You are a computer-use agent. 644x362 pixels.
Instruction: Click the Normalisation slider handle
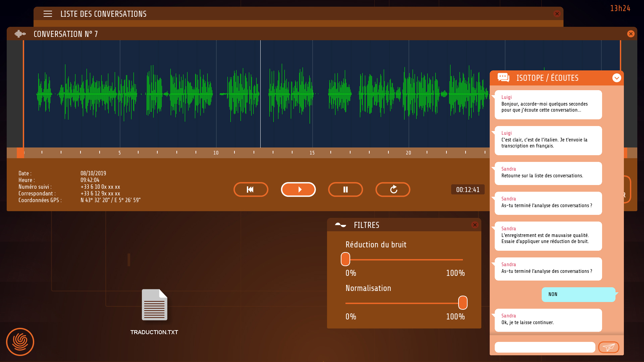tap(463, 303)
